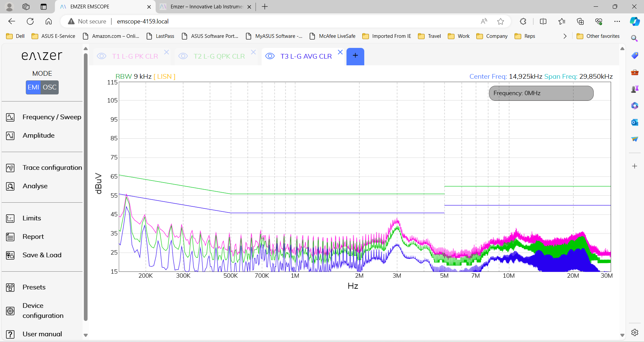
Task: Open Other favorites folder
Action: (x=598, y=36)
